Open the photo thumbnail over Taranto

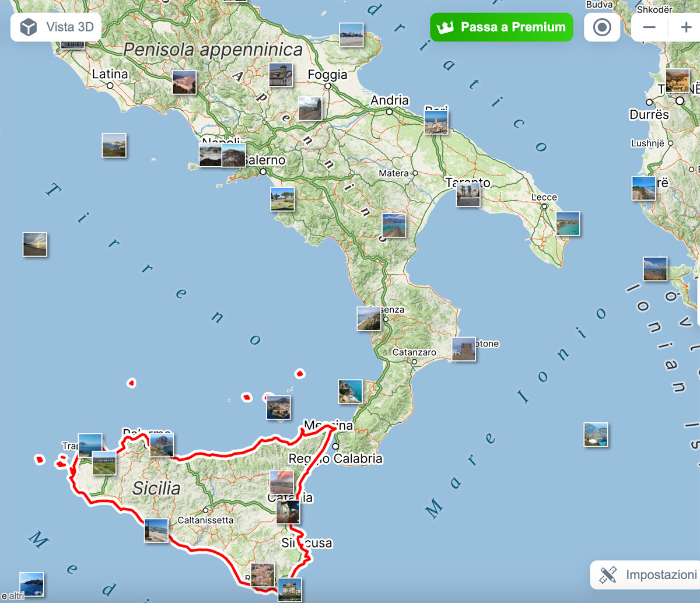[468, 195]
